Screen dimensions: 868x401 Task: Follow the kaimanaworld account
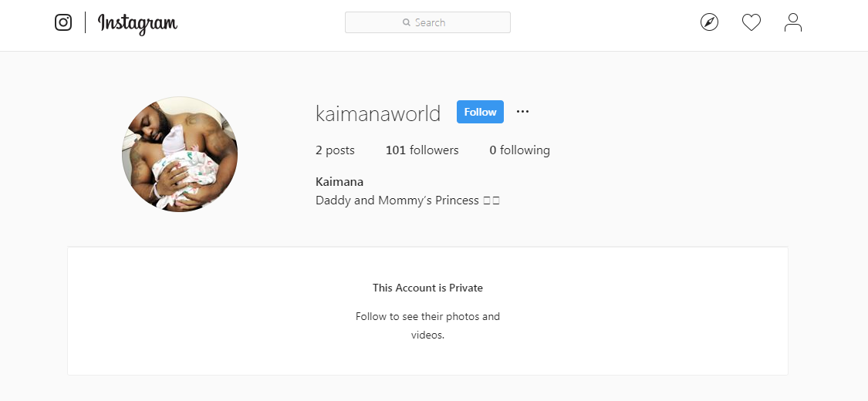480,112
